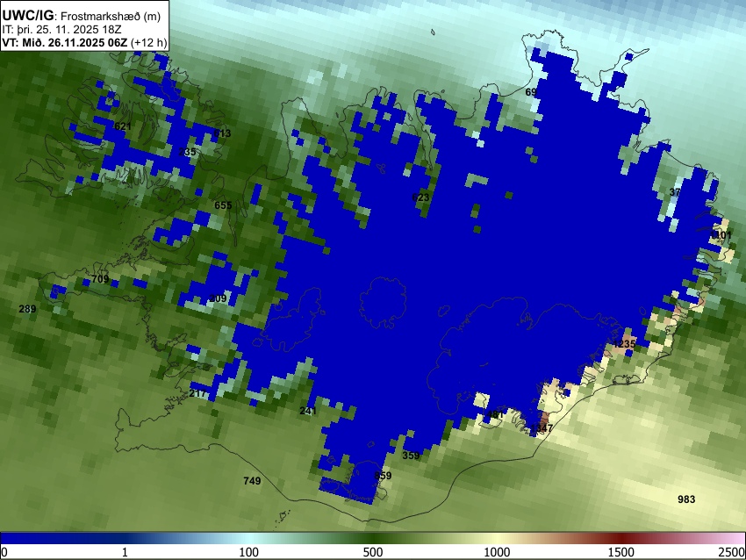This screenshot has width=746, height=560.
Task: Click the map value '613'
Action: click(222, 133)
